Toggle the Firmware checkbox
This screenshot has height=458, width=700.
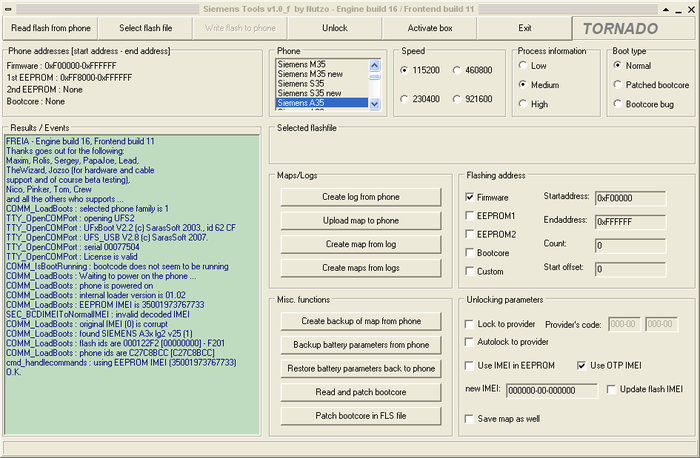pos(470,197)
